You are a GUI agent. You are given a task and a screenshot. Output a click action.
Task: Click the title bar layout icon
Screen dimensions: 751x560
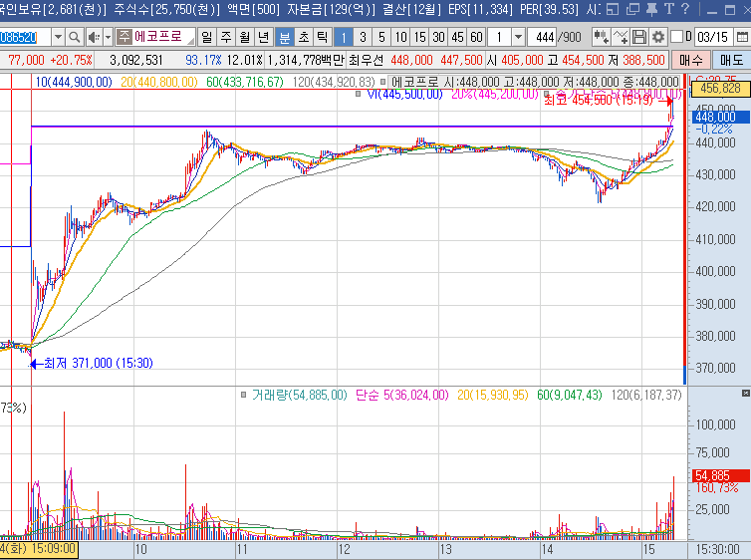click(x=613, y=9)
